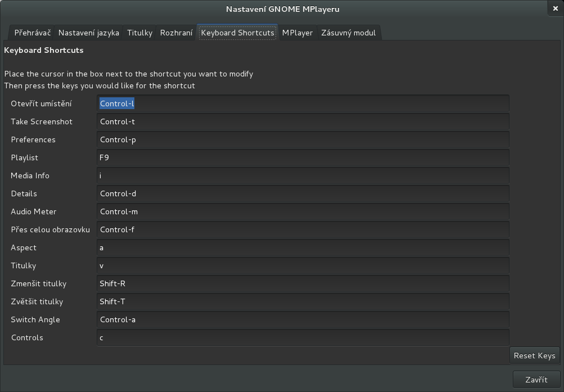The image size is (564, 392).
Task: Click the Take Screenshot label
Action: click(x=42, y=121)
